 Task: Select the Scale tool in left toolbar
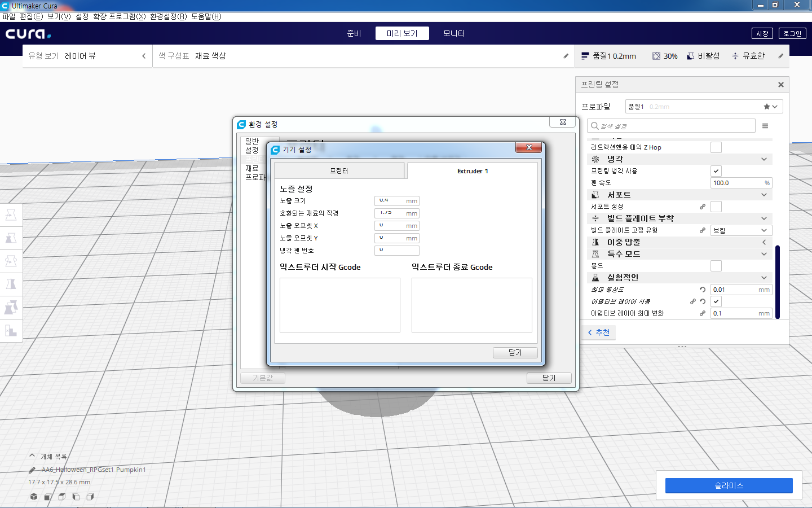(x=11, y=238)
